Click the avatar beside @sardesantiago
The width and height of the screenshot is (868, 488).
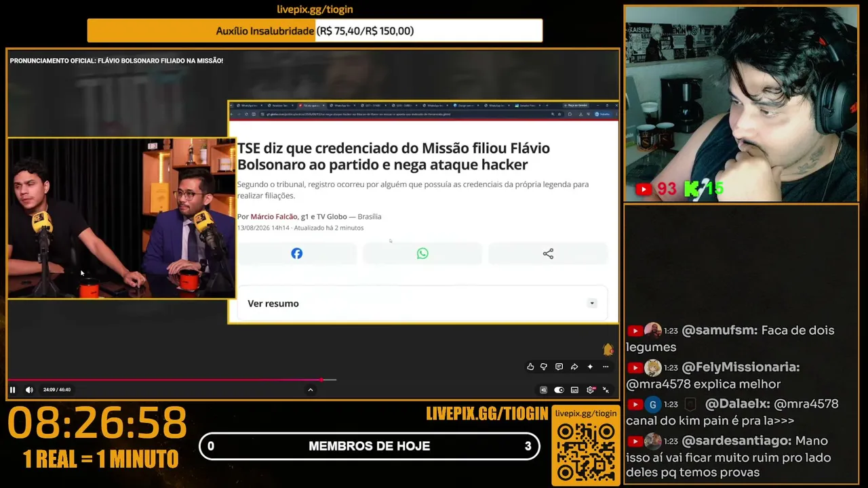click(652, 441)
